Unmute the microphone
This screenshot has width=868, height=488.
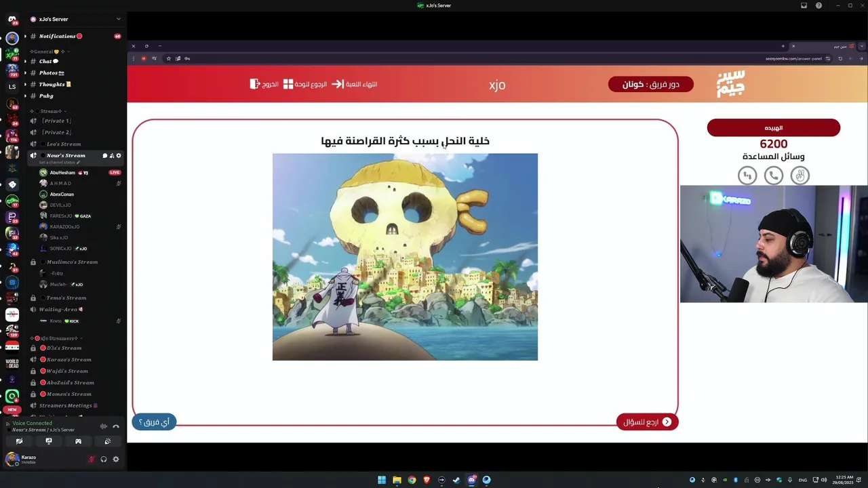pyautogui.click(x=92, y=459)
